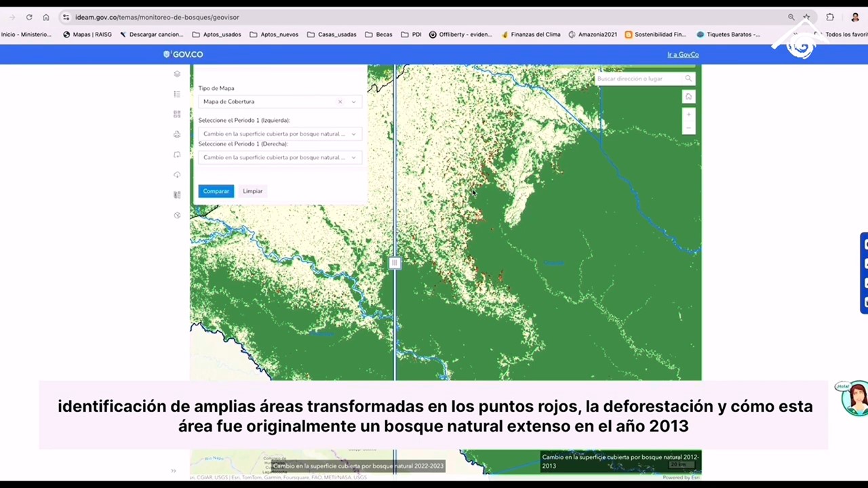Click the Comparar button

pos(216,191)
